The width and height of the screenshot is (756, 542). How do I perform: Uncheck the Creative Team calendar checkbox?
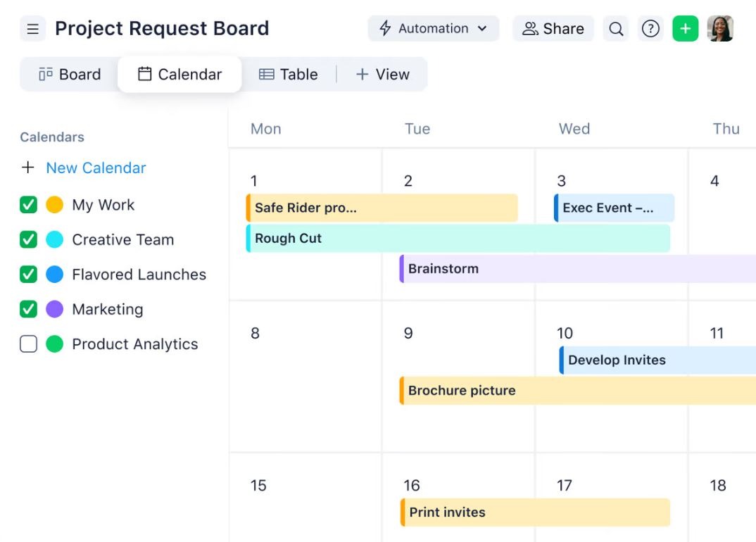point(28,239)
